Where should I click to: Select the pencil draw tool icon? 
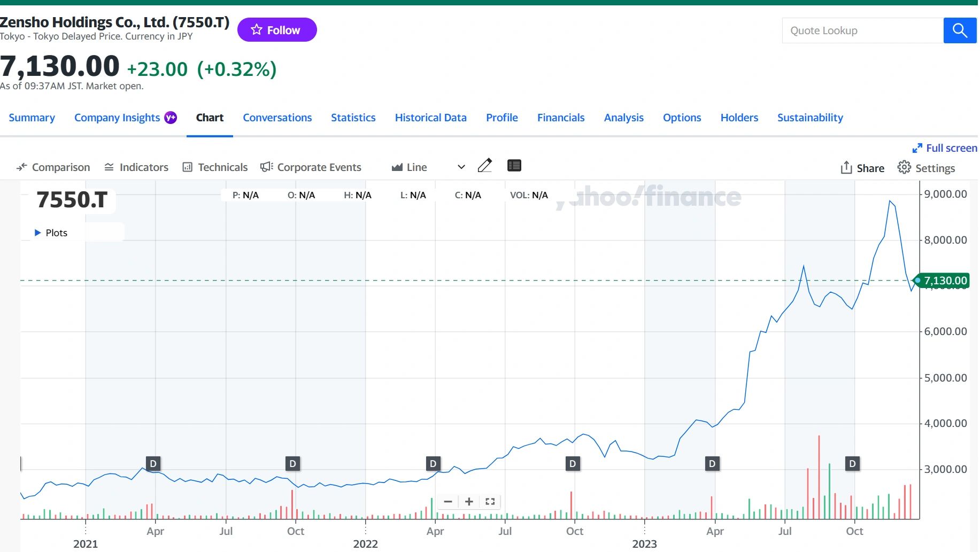pyautogui.click(x=484, y=166)
